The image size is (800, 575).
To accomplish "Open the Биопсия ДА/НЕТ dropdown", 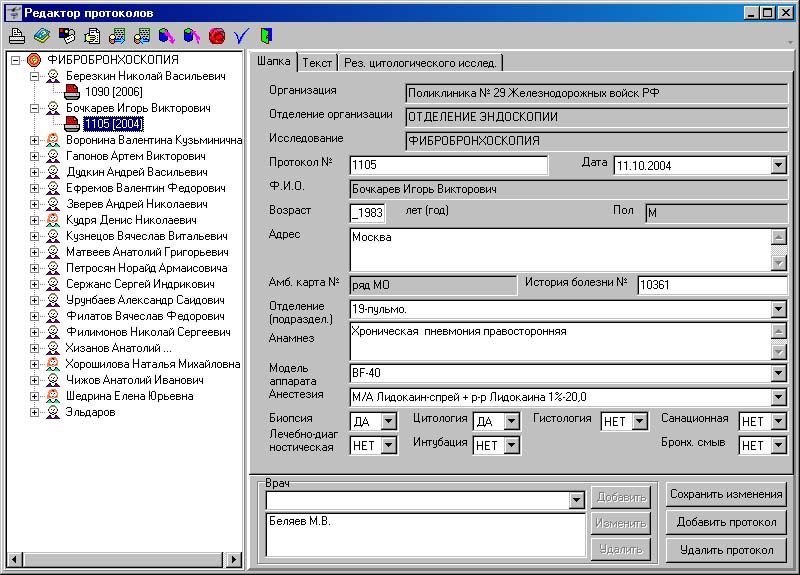I will point(388,422).
